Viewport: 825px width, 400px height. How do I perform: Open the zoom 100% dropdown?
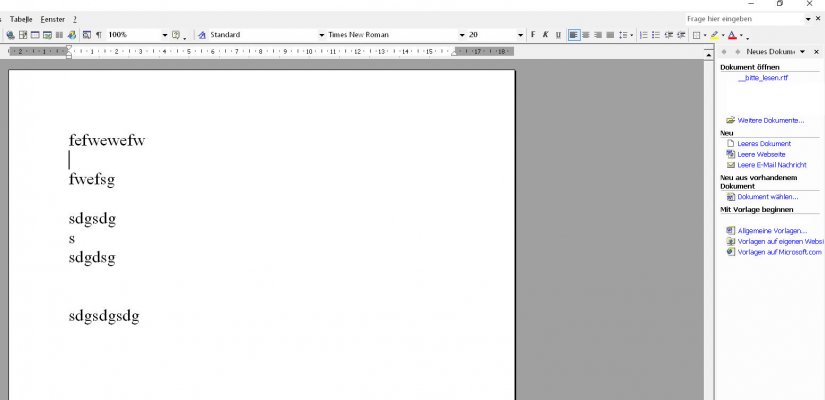tap(165, 35)
